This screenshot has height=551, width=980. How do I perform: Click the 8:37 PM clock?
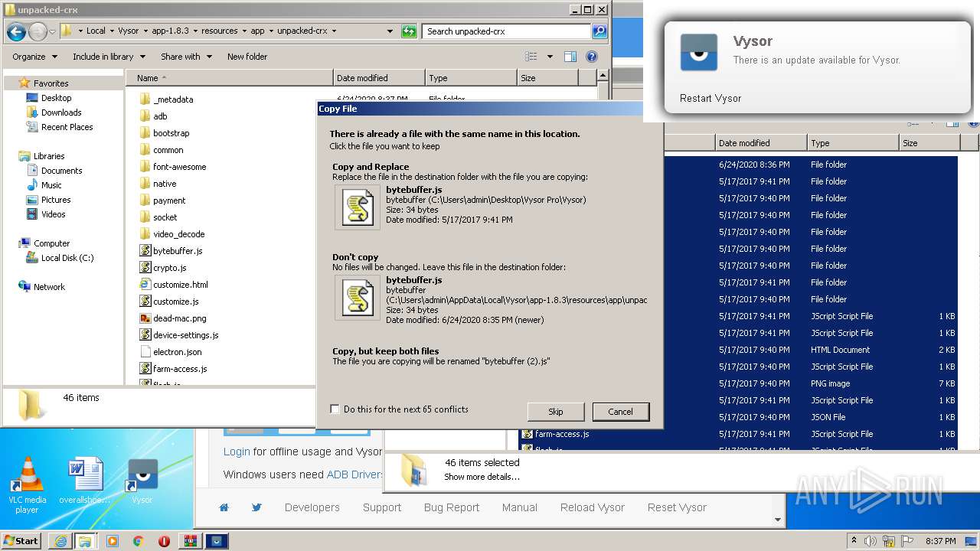940,541
